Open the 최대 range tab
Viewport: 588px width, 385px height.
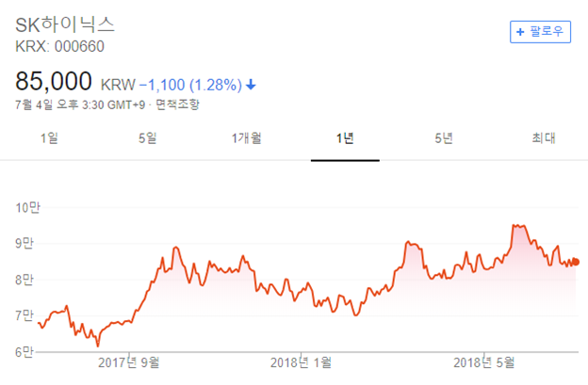point(544,138)
